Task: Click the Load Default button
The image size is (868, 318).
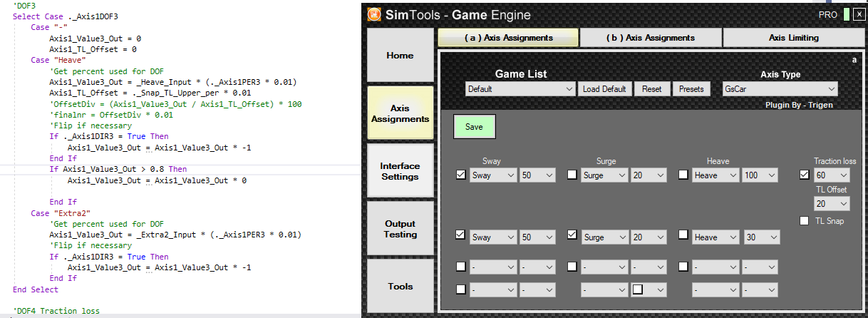Action: pyautogui.click(x=604, y=89)
